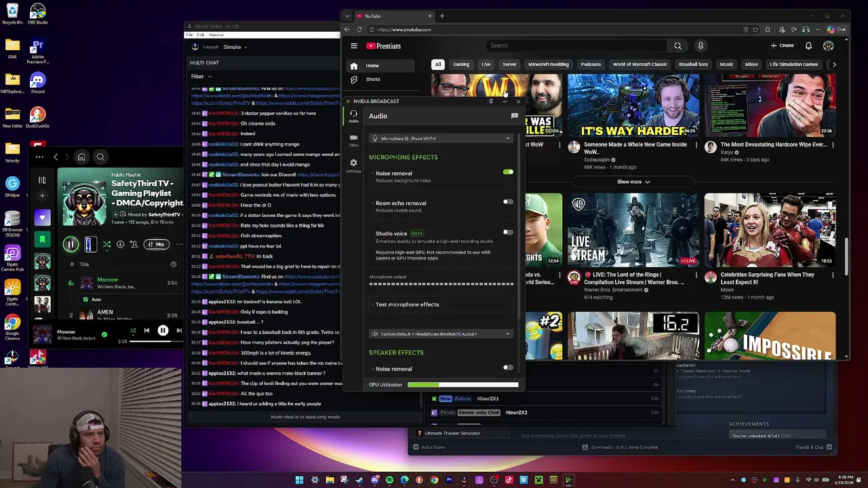Open "Celebrities Surprising Fans" video title
The height and width of the screenshot is (488, 868).
tap(767, 278)
